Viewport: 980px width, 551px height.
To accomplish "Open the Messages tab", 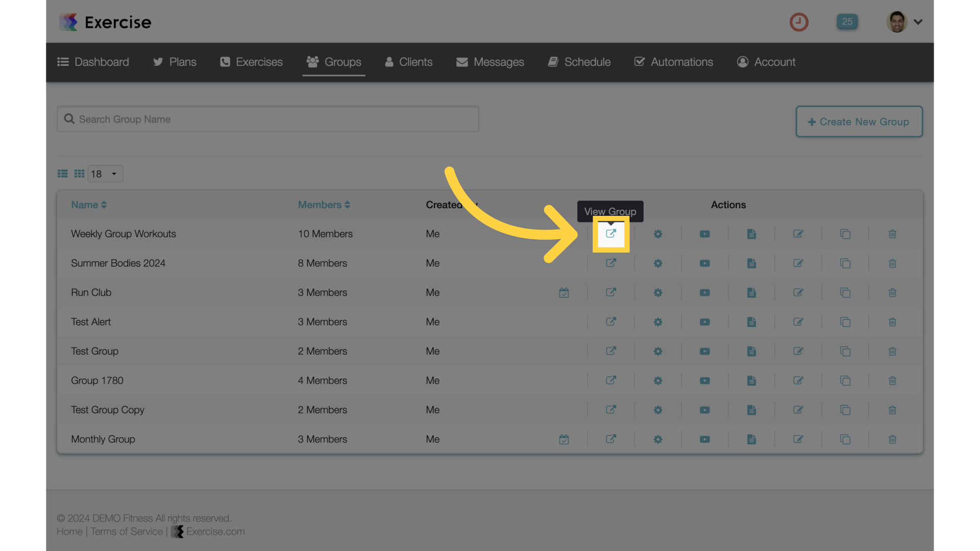I will click(x=490, y=62).
